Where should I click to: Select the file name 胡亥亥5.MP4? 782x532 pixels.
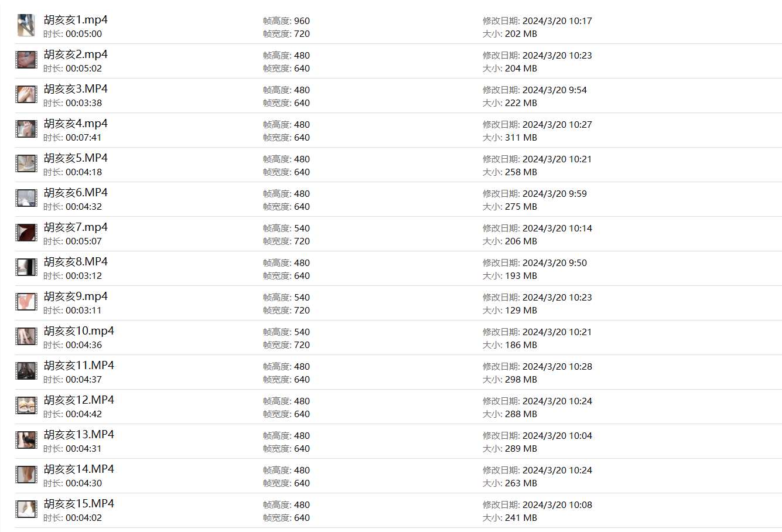[x=76, y=158]
